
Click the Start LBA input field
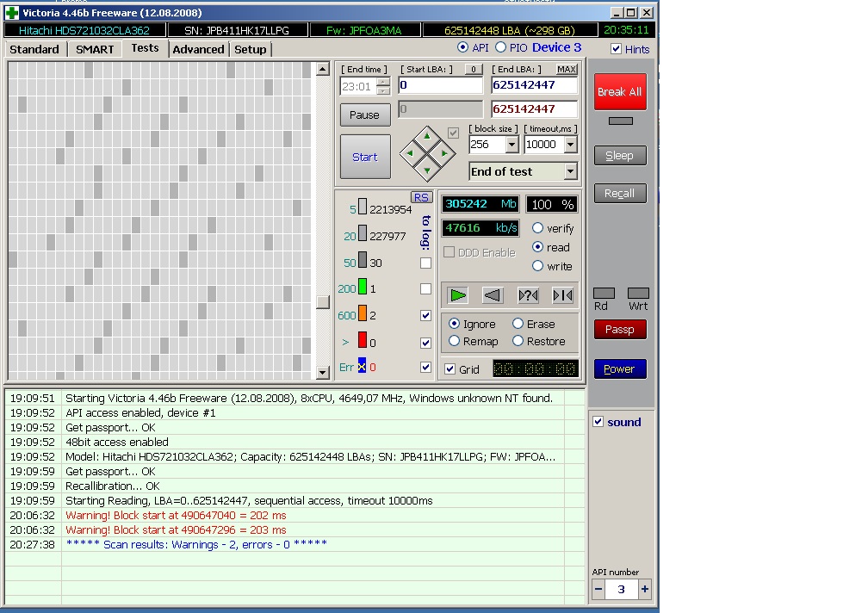coord(441,84)
